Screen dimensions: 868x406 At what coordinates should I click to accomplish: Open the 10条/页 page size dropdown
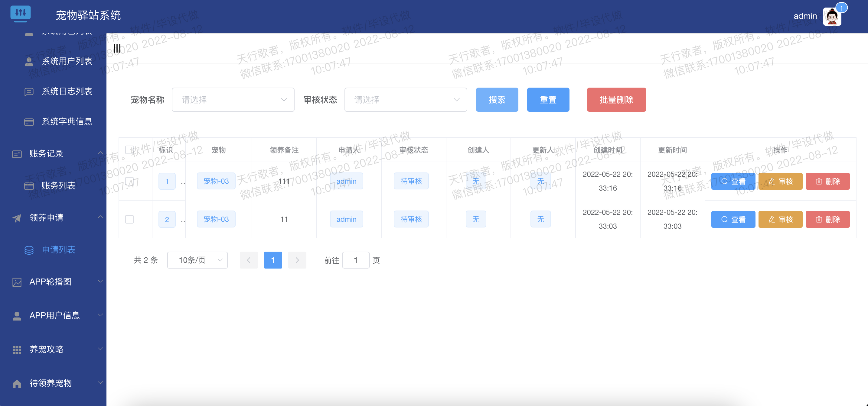(197, 260)
